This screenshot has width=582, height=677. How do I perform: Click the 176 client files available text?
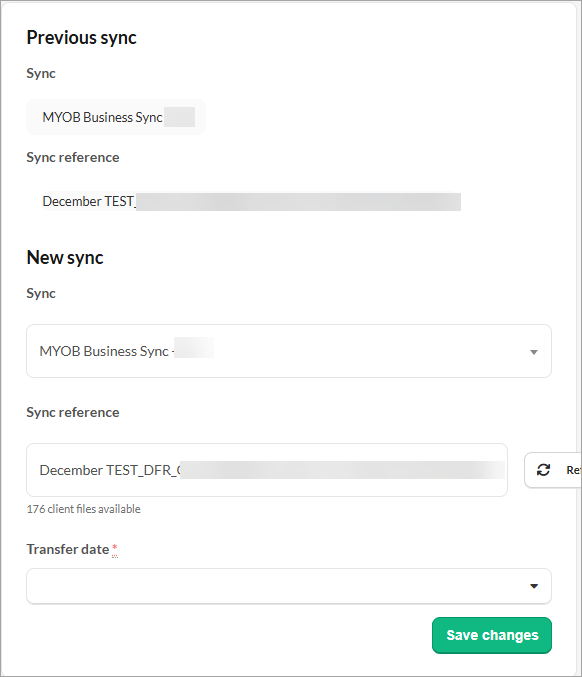[83, 509]
